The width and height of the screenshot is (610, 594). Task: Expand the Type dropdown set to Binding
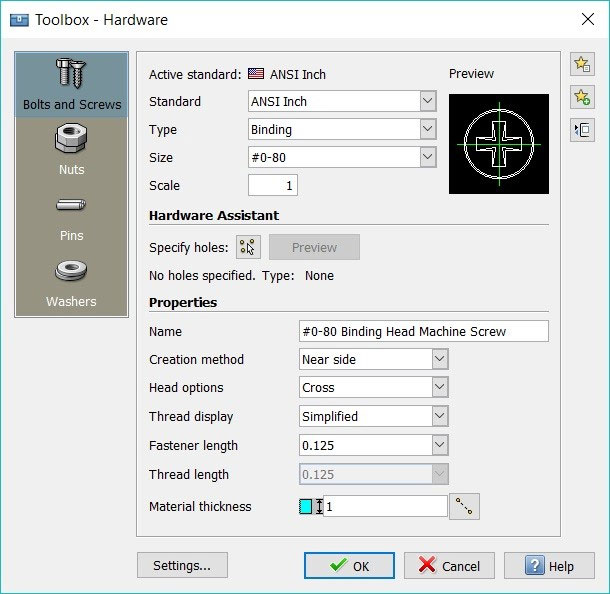(x=428, y=129)
